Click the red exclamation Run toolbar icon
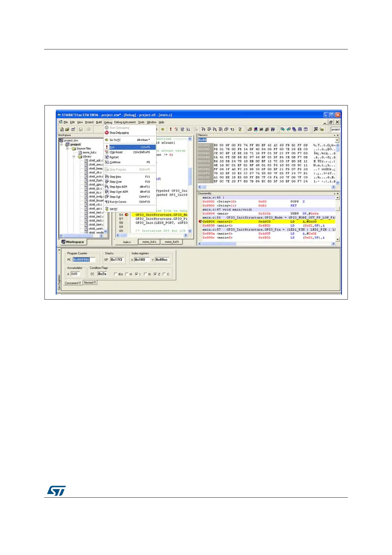This screenshot has height=555, width=392. 171,130
